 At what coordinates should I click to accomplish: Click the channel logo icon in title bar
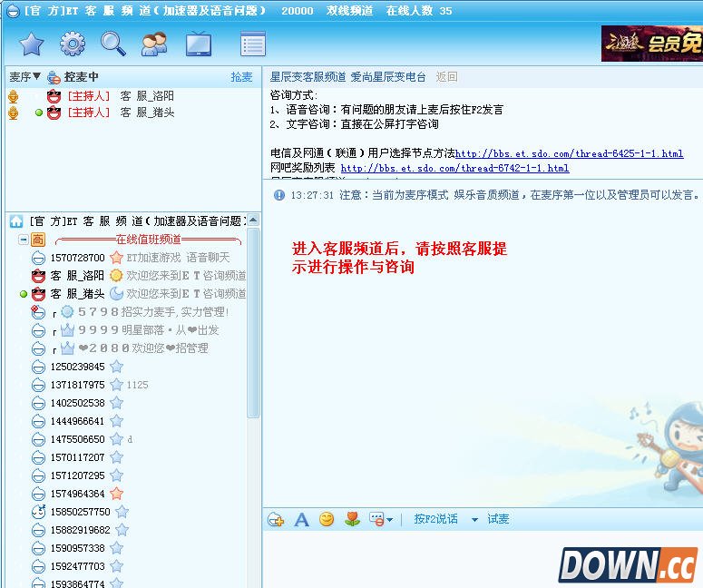13,11
